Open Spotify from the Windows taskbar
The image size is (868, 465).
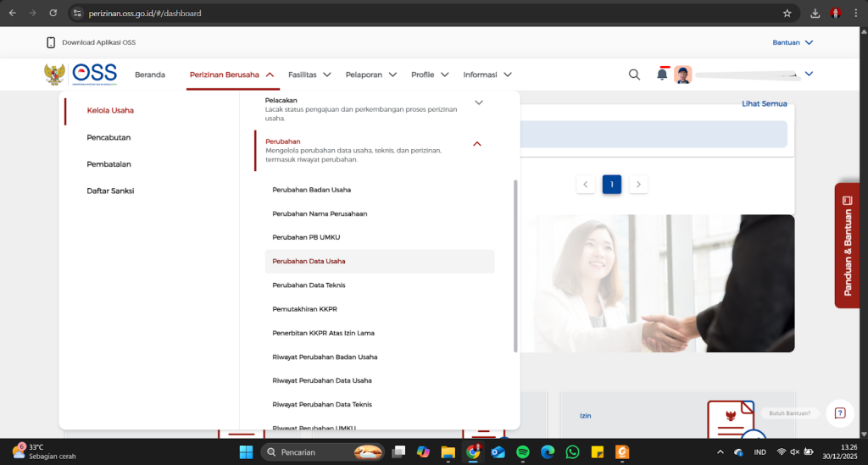[523, 452]
